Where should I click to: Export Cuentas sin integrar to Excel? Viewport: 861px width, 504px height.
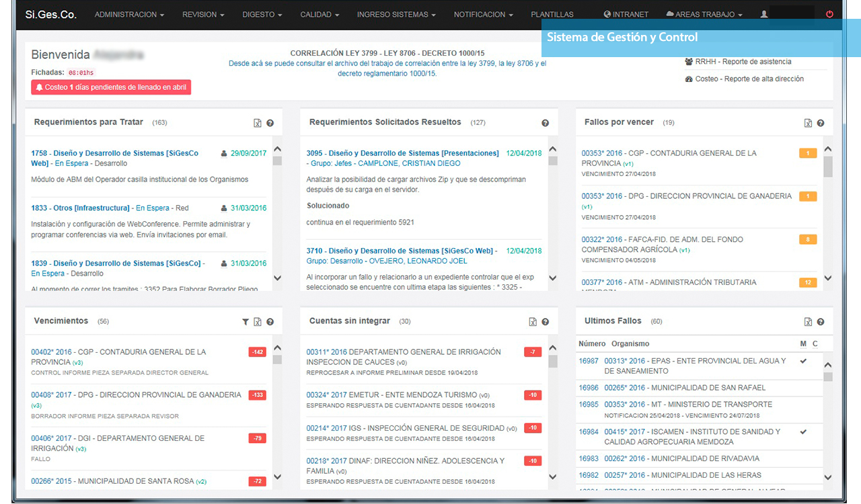coord(532,322)
